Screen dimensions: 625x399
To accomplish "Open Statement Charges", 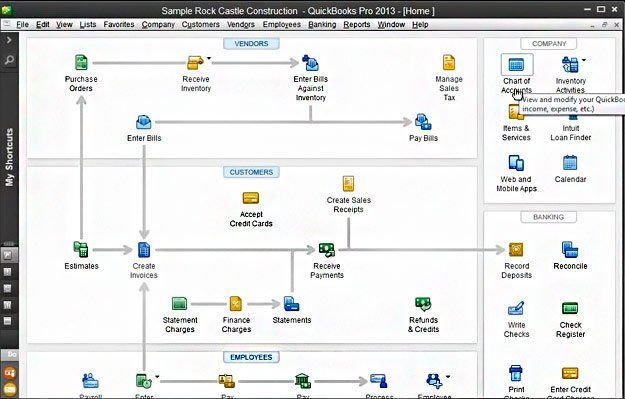I will (179, 304).
